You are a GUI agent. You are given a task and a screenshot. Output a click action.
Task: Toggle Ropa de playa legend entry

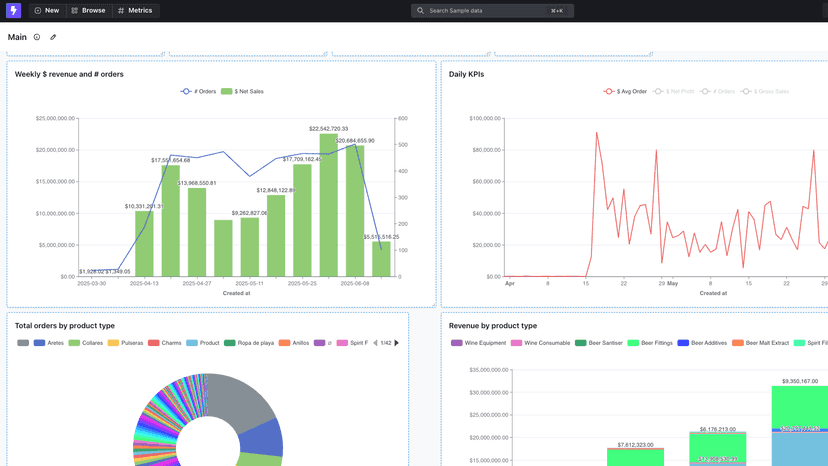click(x=249, y=343)
